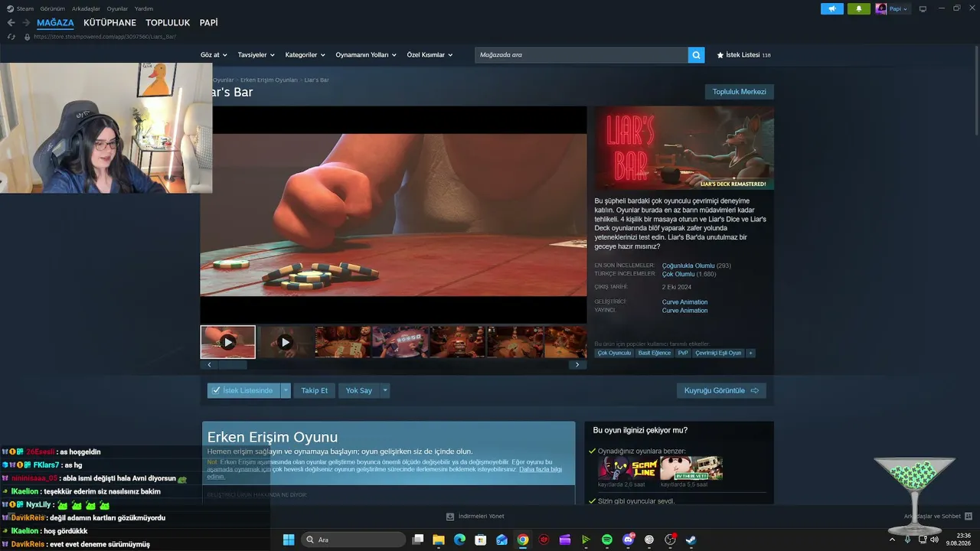This screenshot has width=980, height=551.
Task: Expand the Yok Say options arrow
Action: click(385, 390)
